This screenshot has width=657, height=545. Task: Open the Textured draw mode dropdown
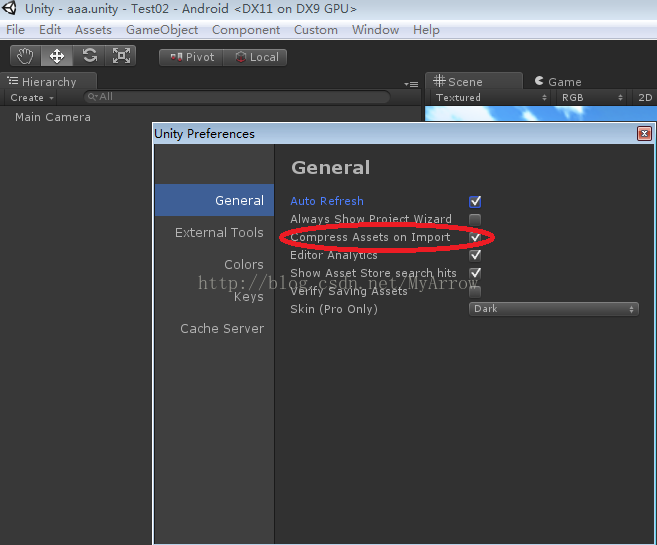pos(491,98)
